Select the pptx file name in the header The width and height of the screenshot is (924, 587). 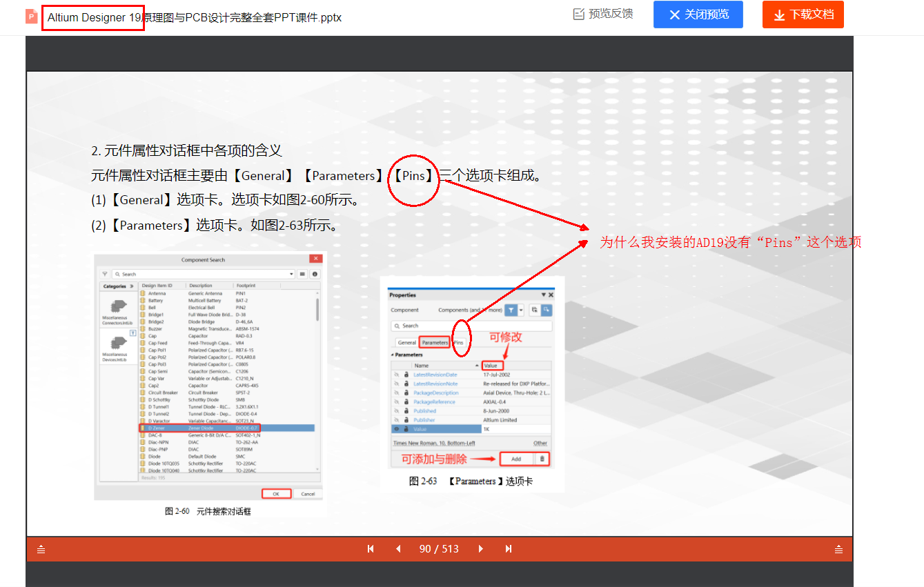(195, 17)
